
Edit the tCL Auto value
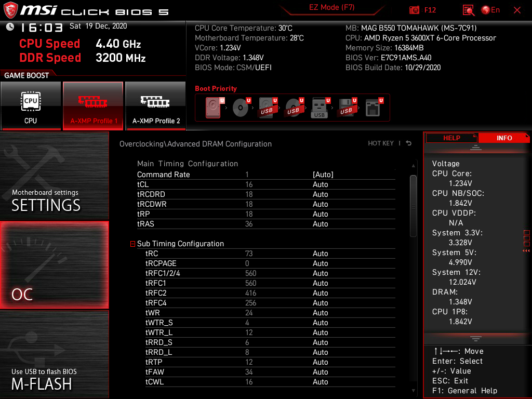(x=320, y=184)
